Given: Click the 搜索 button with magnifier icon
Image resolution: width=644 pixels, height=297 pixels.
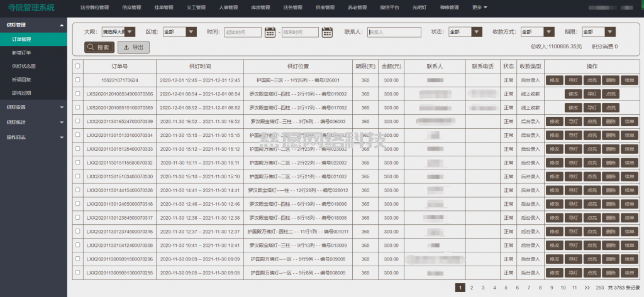Looking at the screenshot, I should (x=99, y=47).
